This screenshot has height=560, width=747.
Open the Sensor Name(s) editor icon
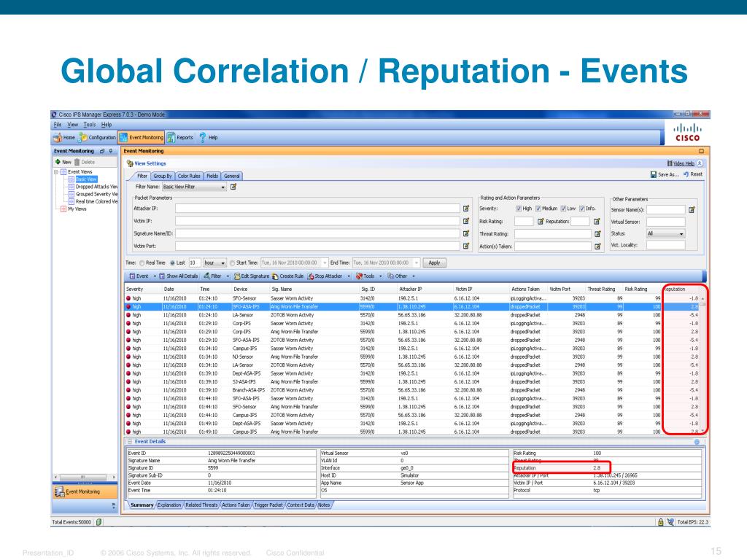[692, 209]
